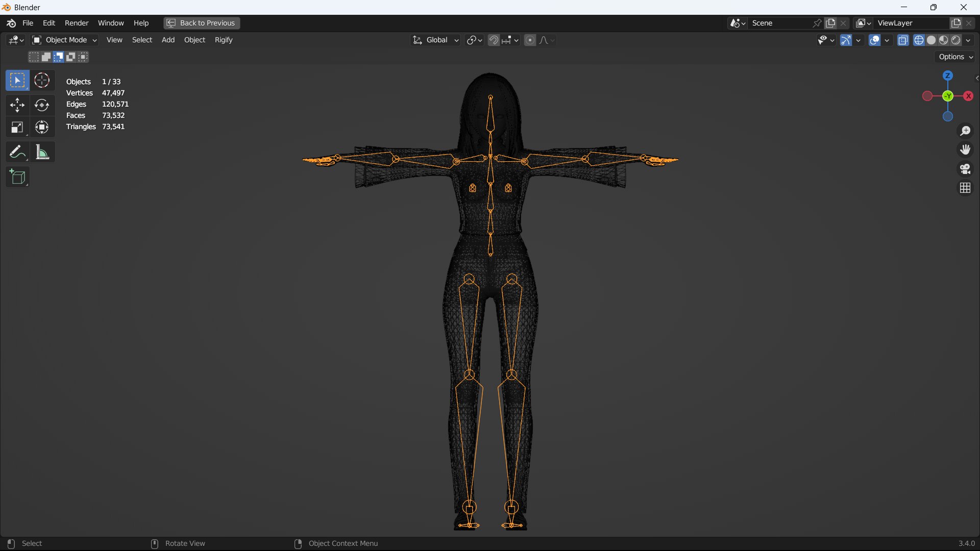Image resolution: width=980 pixels, height=551 pixels.
Task: Activate the 3D Cursor tool
Action: (x=42, y=81)
